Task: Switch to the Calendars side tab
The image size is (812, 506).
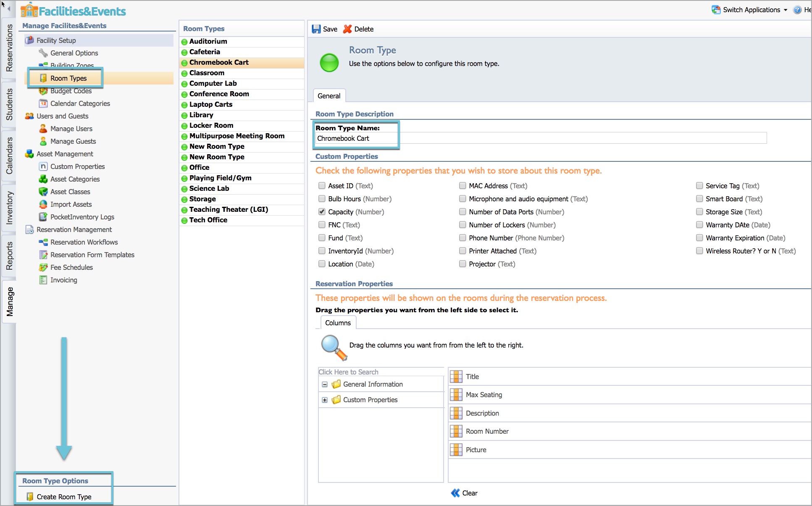Action: pyautogui.click(x=9, y=155)
